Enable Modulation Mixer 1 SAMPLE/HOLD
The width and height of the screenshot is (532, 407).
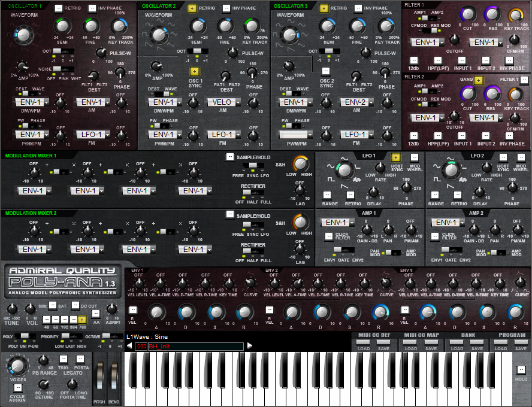[230, 157]
